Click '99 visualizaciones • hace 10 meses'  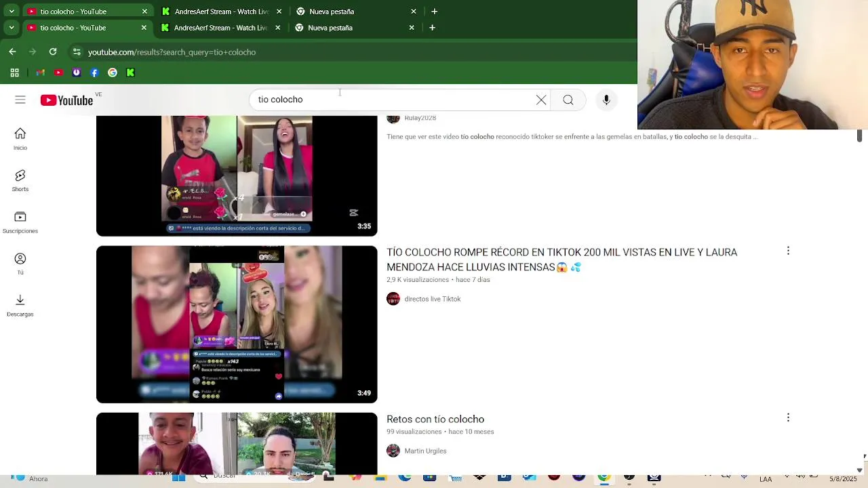pyautogui.click(x=440, y=432)
